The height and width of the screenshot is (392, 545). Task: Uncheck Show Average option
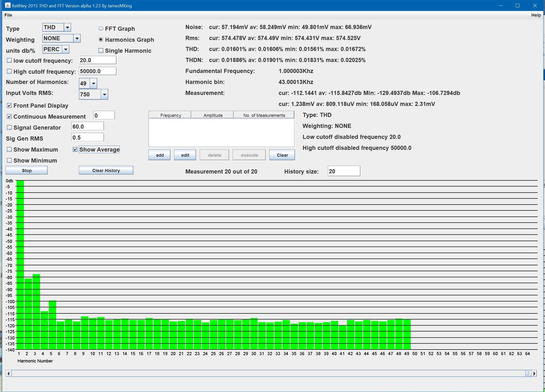(x=75, y=149)
